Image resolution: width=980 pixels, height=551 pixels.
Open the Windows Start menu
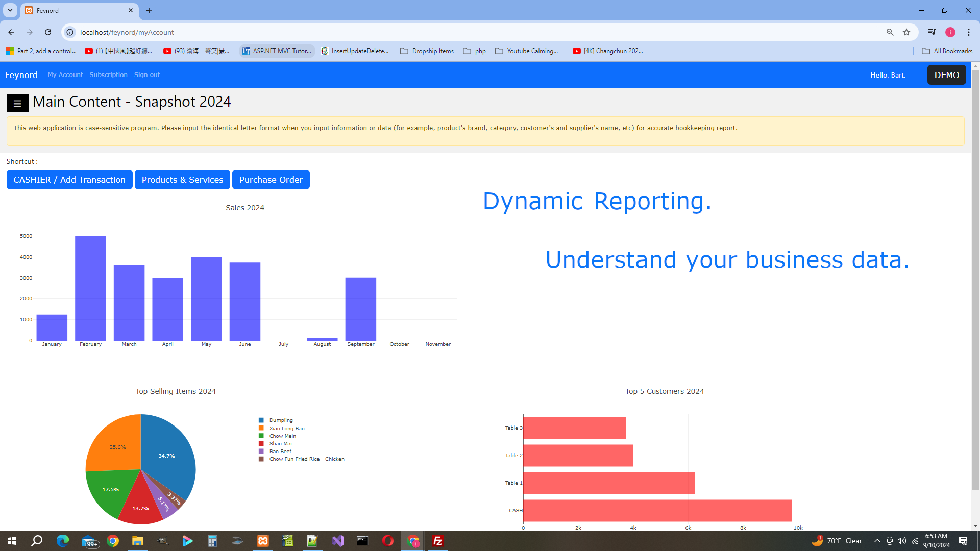(x=12, y=541)
